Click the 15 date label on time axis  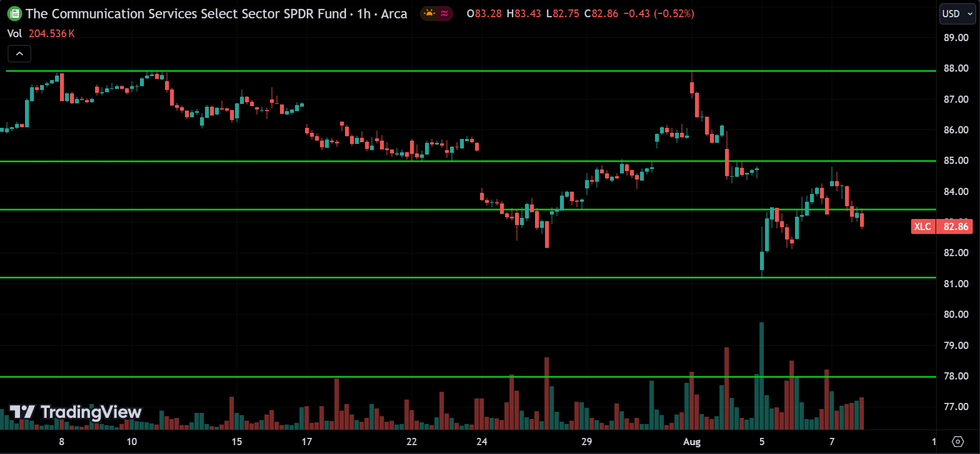coord(237,442)
